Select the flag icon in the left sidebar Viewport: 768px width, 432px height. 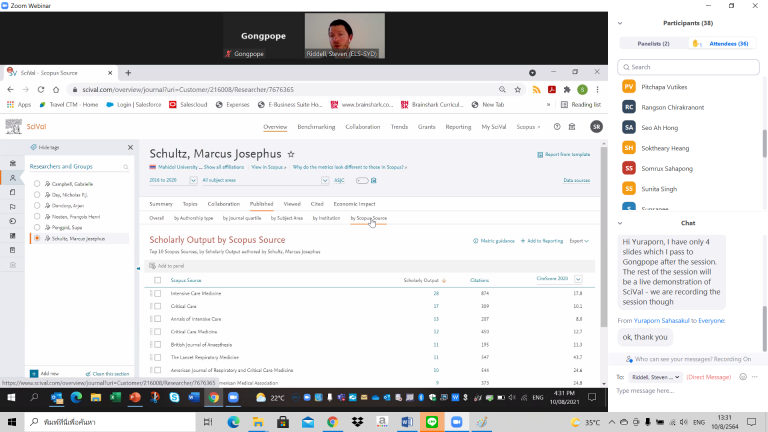(x=13, y=207)
